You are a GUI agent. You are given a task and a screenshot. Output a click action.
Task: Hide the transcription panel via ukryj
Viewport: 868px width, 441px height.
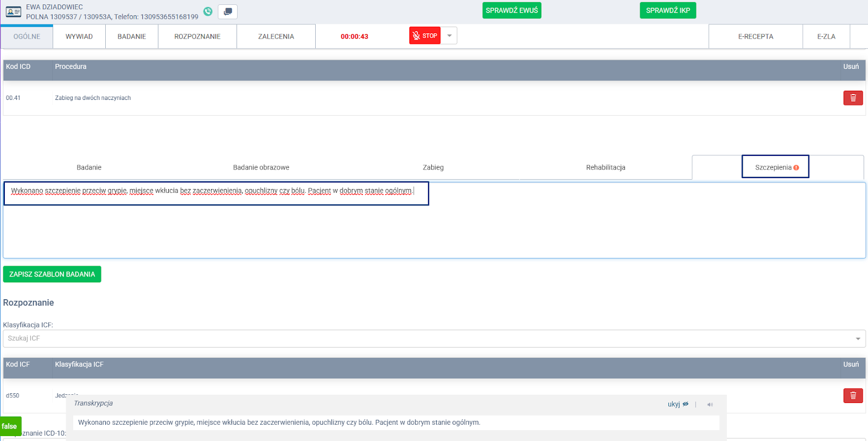pyautogui.click(x=678, y=404)
